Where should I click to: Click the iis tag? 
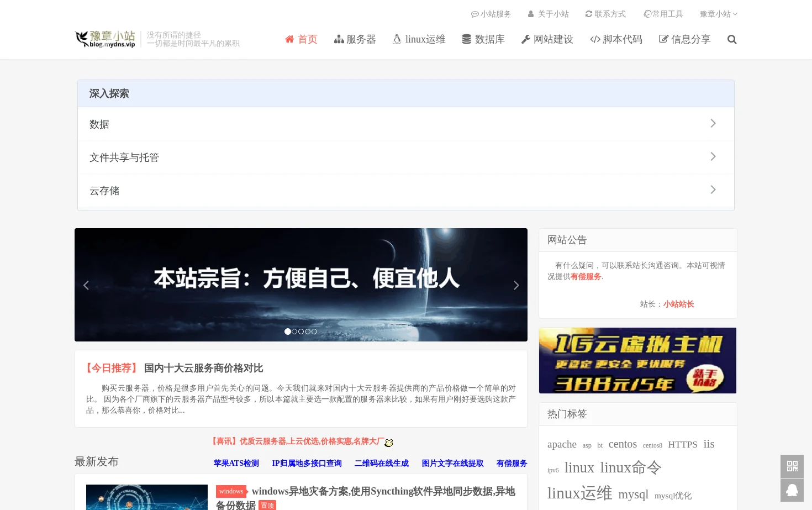pos(709,444)
